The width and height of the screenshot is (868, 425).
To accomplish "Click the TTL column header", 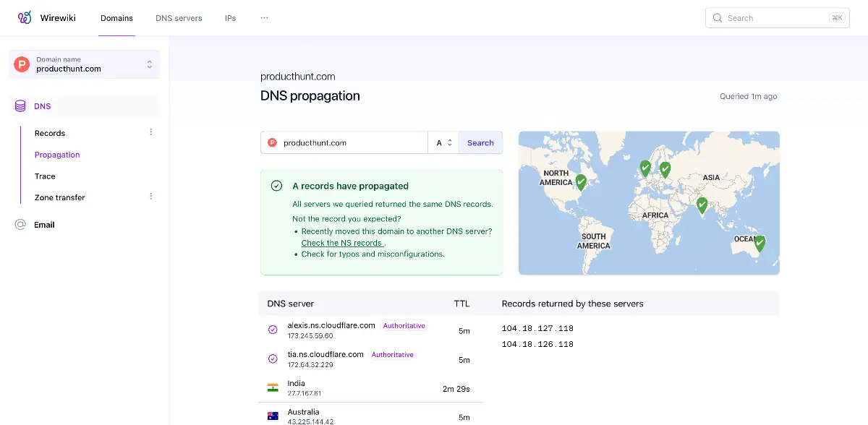I will pos(461,304).
